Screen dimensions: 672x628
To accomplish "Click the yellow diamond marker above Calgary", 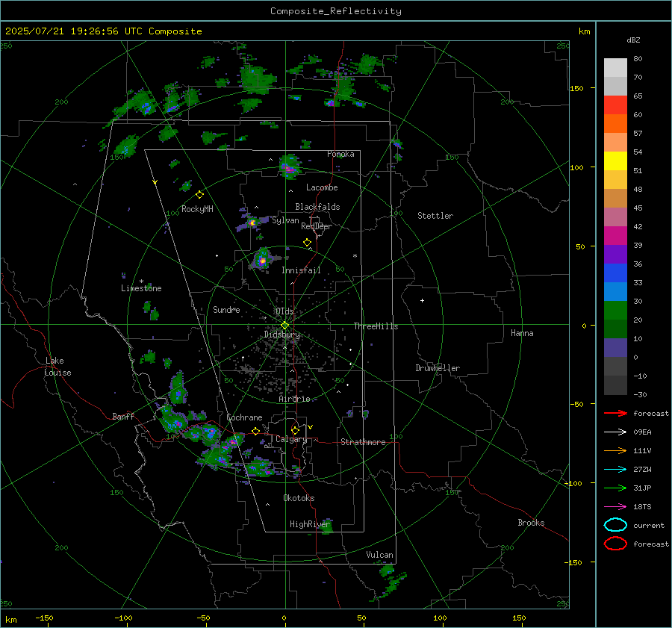I will click(295, 430).
